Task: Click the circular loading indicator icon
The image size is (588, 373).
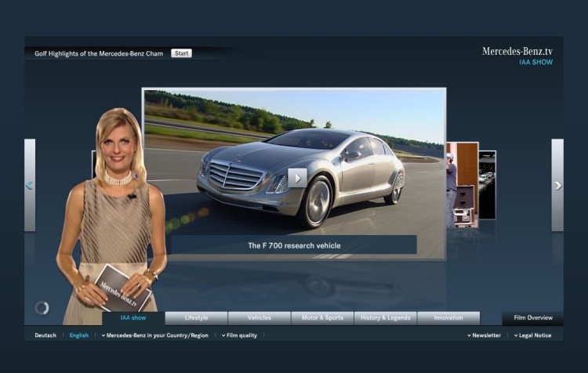Action: pos(42,308)
